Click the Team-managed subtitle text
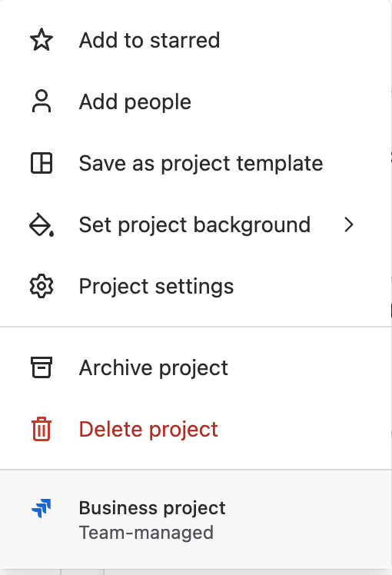 [146, 533]
